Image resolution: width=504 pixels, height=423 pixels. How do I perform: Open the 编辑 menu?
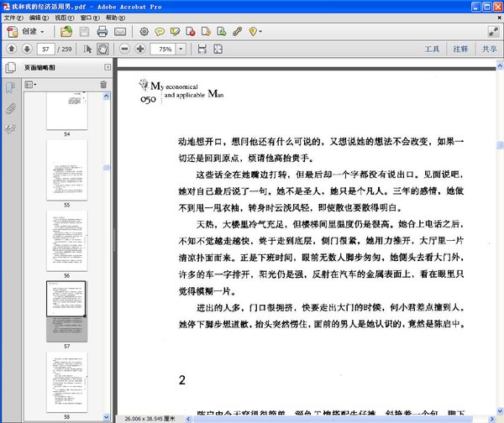(39, 18)
